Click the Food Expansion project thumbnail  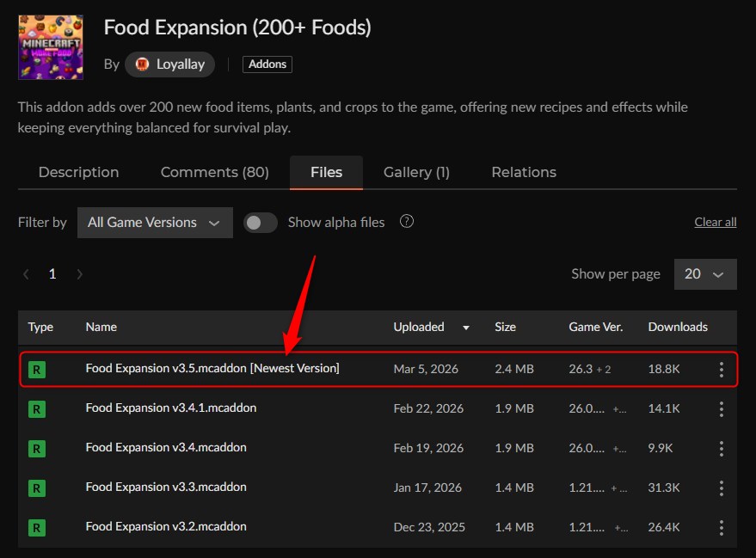(x=50, y=47)
